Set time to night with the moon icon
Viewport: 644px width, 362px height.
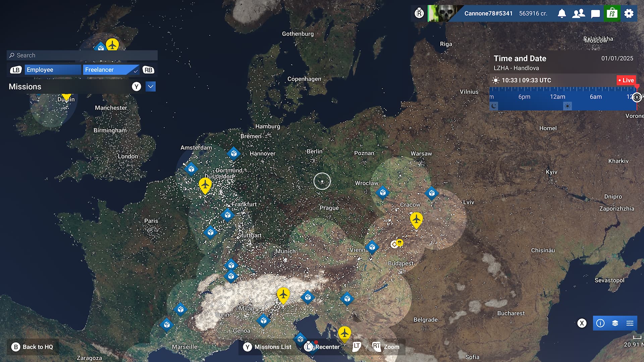coord(494,106)
